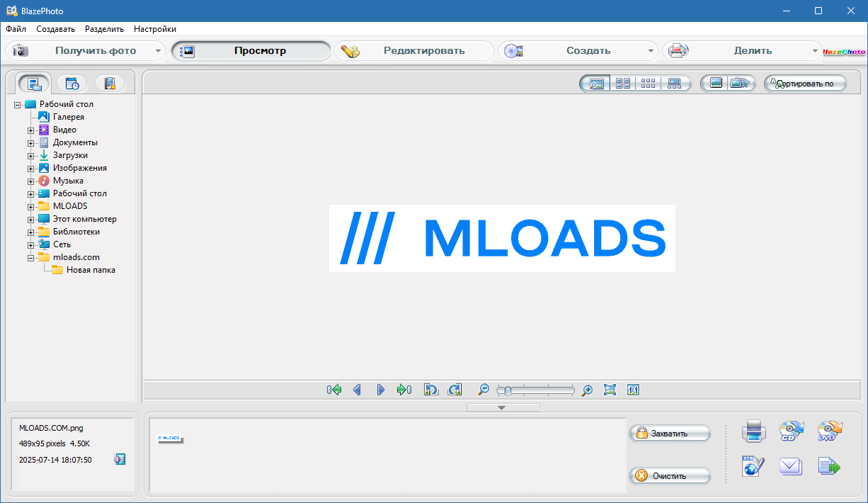868x503 pixels.
Task: Open the Сортировать по sorting button
Action: pos(805,84)
